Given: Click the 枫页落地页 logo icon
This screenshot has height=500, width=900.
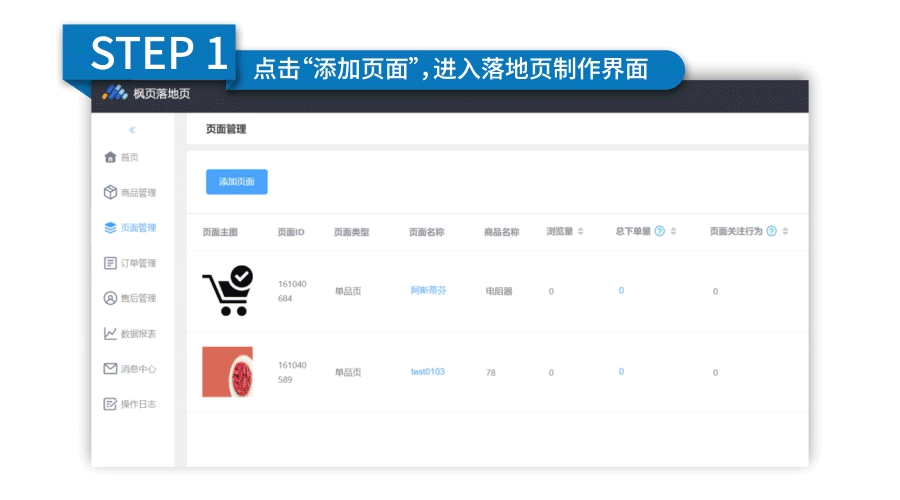Looking at the screenshot, I should click(x=115, y=92).
